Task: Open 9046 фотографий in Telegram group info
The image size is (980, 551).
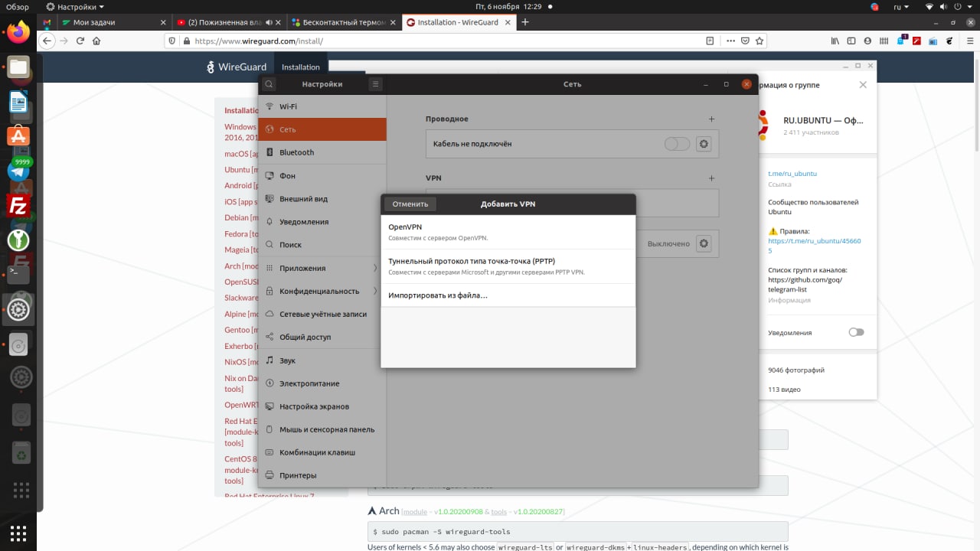Action: 796,370
